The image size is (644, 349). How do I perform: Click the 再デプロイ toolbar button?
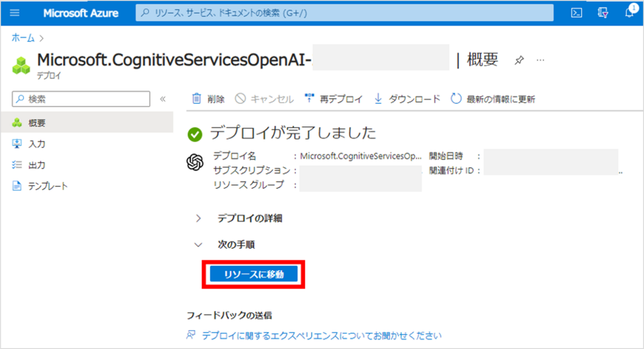pyautogui.click(x=333, y=99)
